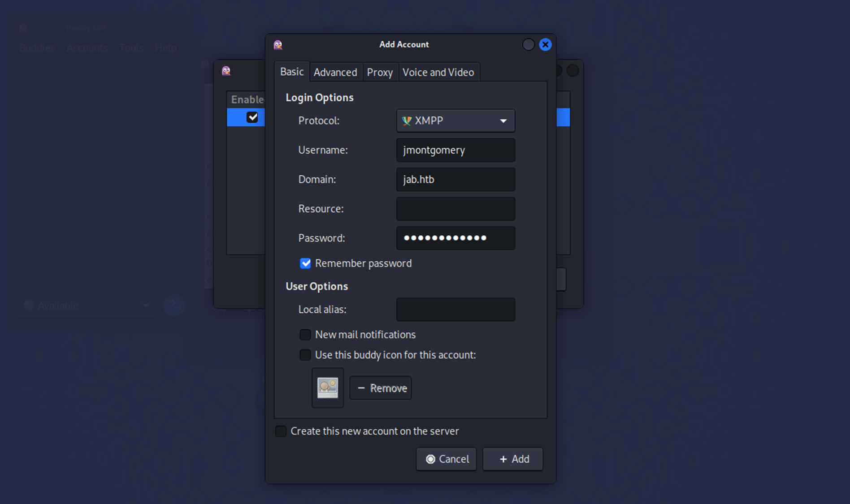
Task: Click the Username field with jmontgomery
Action: [455, 150]
